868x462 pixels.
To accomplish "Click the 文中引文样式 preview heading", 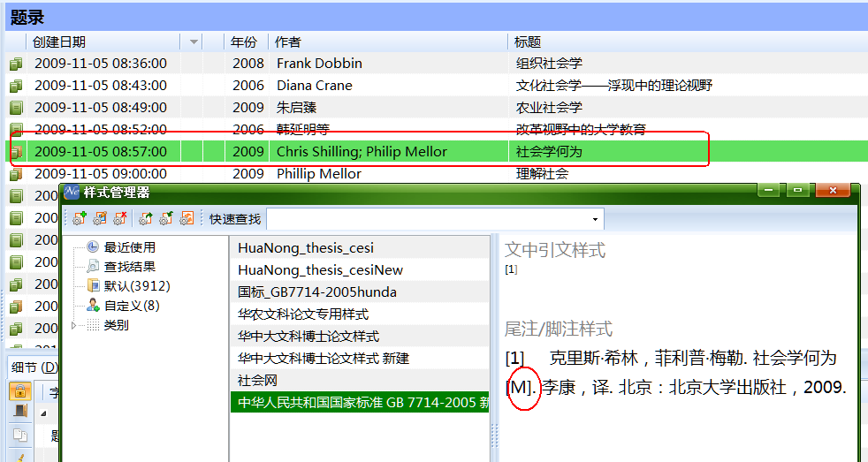I will (555, 250).
